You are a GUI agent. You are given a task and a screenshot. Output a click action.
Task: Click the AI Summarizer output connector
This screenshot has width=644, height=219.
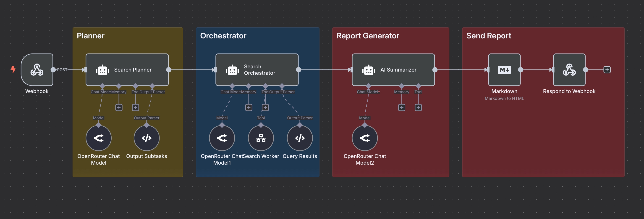435,70
